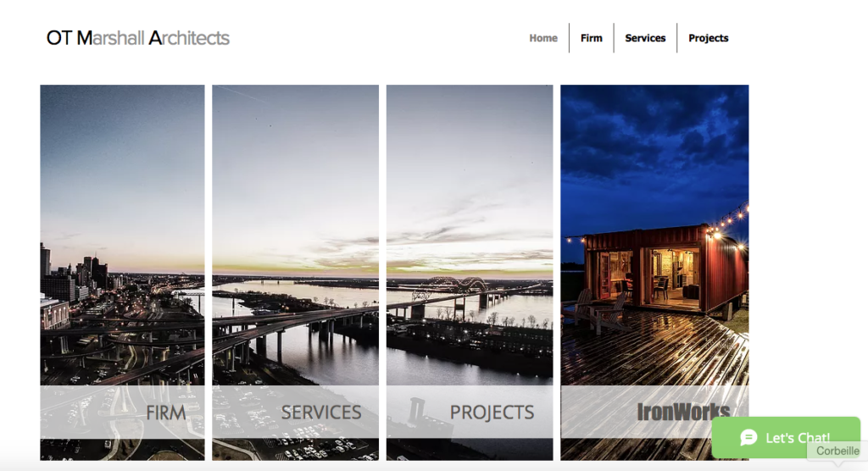Click the chat bubble icon
The height and width of the screenshot is (471, 868).
[x=748, y=437]
